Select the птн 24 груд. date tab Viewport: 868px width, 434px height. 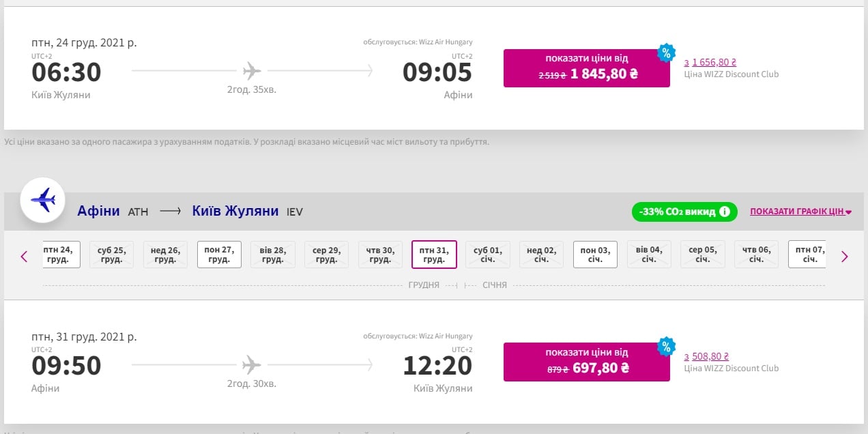58,255
